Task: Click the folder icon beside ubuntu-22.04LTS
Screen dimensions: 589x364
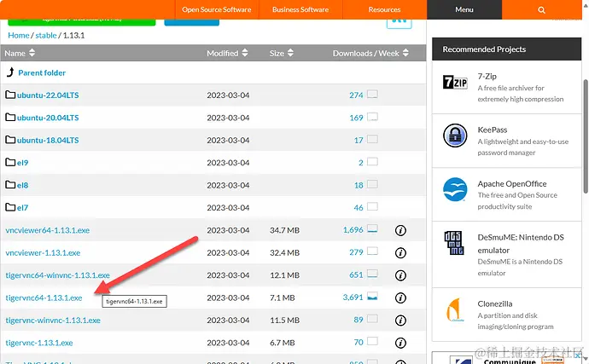Action: pyautogui.click(x=10, y=95)
